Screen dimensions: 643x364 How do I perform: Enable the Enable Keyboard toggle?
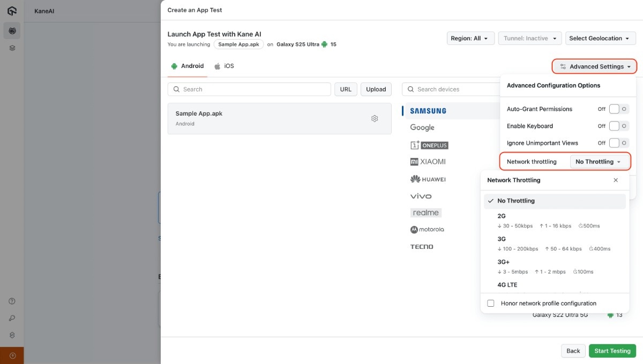614,126
